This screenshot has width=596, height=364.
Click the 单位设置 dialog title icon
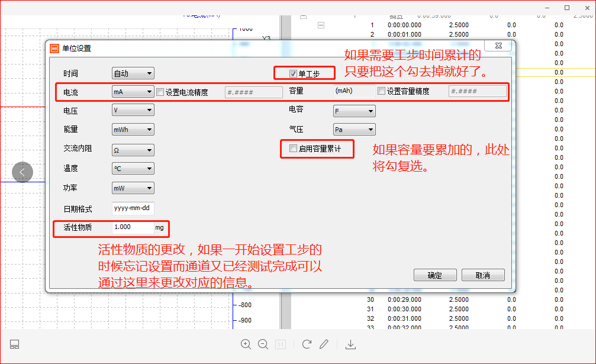[54, 49]
